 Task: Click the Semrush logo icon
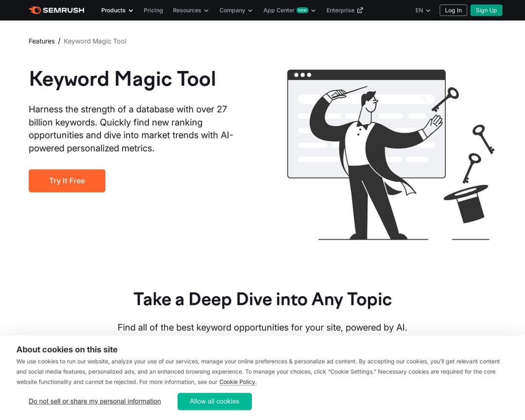pyautogui.click(x=35, y=10)
